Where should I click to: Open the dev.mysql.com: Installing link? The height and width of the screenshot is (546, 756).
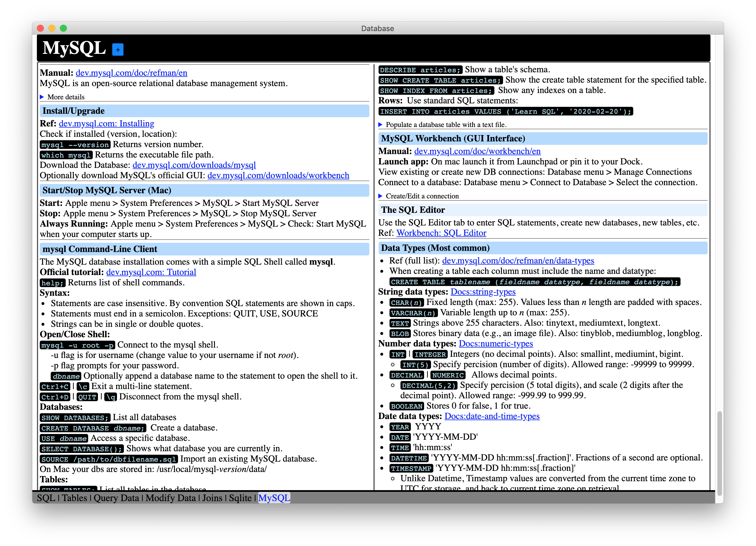(x=106, y=123)
